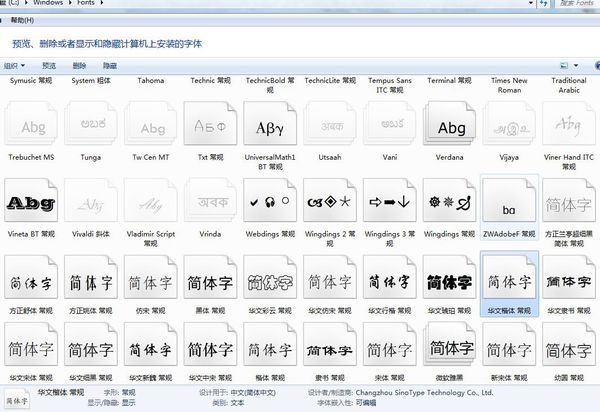The height and width of the screenshot is (412, 600).
Task: Click the Tempus Sans ITC font label
Action: pos(390,85)
